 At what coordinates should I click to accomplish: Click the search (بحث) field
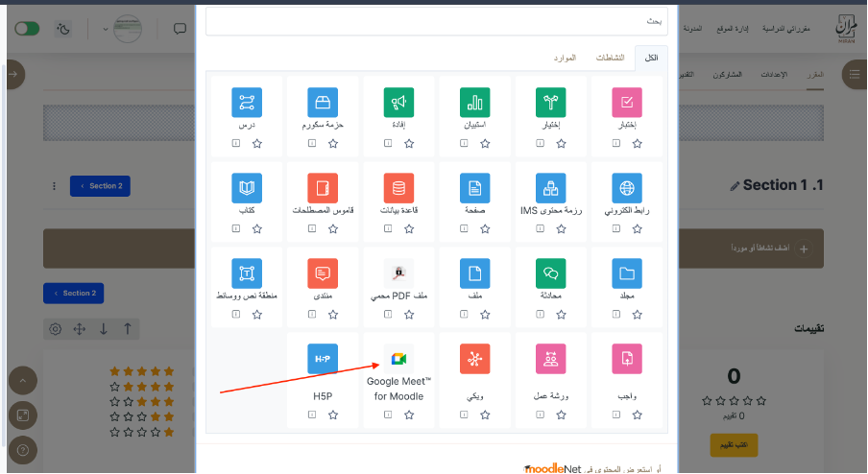pyautogui.click(x=437, y=19)
